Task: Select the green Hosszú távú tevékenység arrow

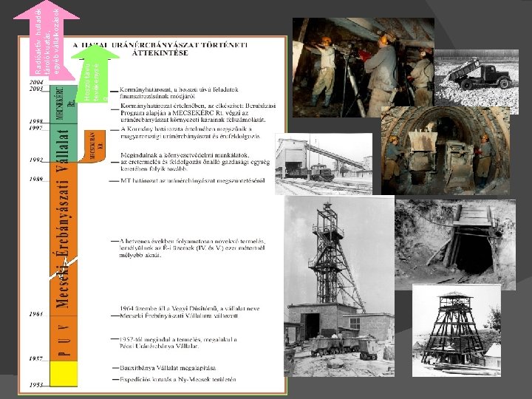Action: 95,73
